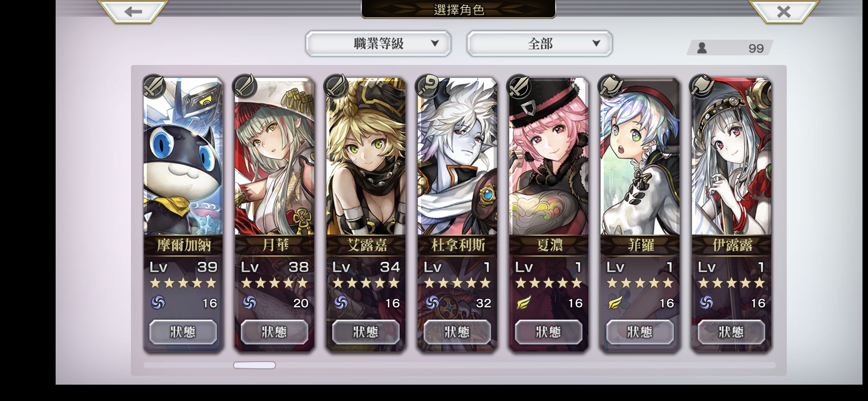
Task: Click the 艾露嘉 name banner
Action: tap(366, 245)
